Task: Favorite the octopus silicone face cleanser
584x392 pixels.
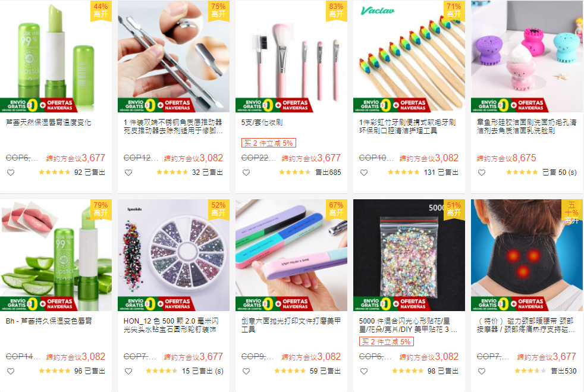Action: pos(482,173)
